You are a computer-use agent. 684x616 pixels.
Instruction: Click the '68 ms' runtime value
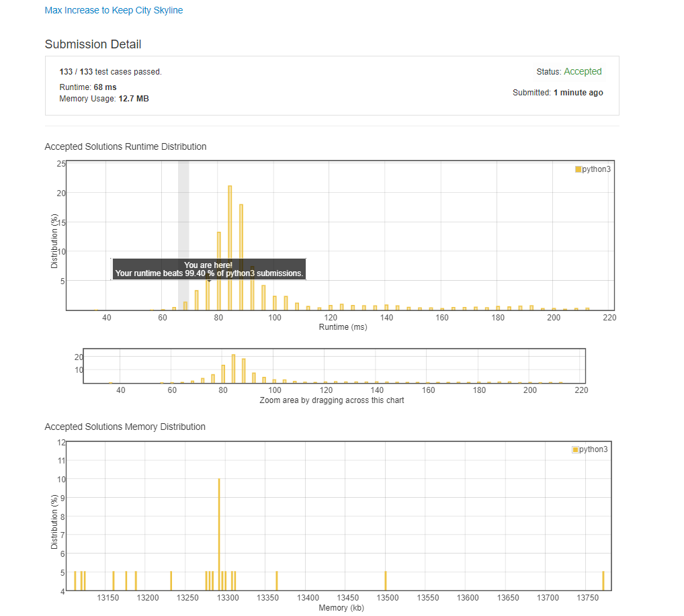[x=105, y=87]
